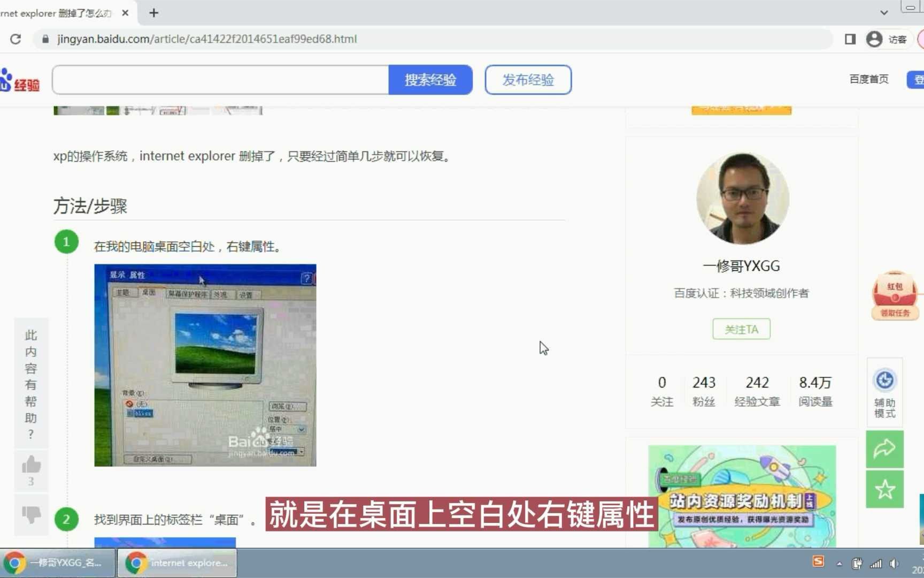Viewport: 924px width, 578px height.
Task: Click the 搜索经验 search button
Action: [x=431, y=79]
